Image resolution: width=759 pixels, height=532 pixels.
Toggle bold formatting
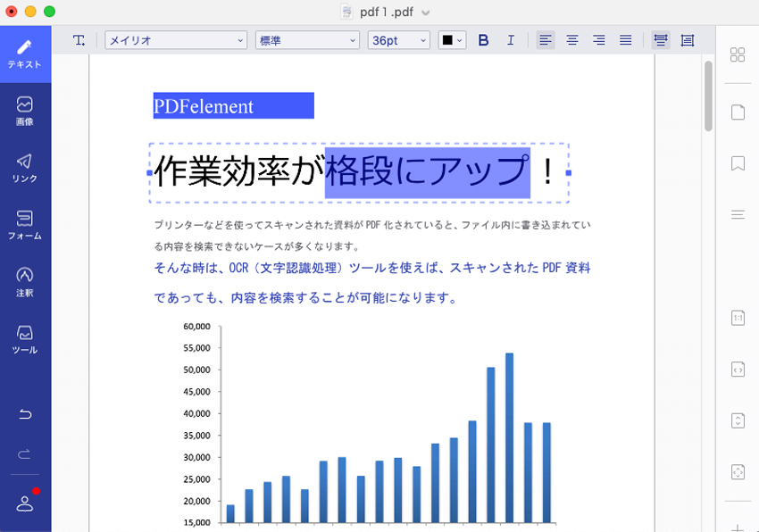(483, 40)
